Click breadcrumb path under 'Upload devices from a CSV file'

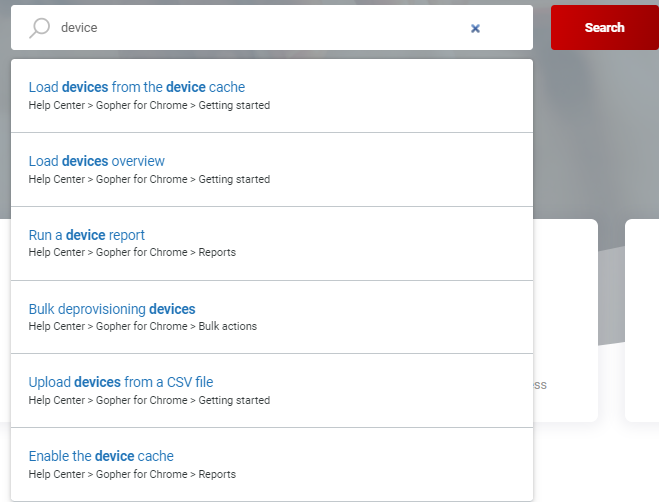coord(149,400)
